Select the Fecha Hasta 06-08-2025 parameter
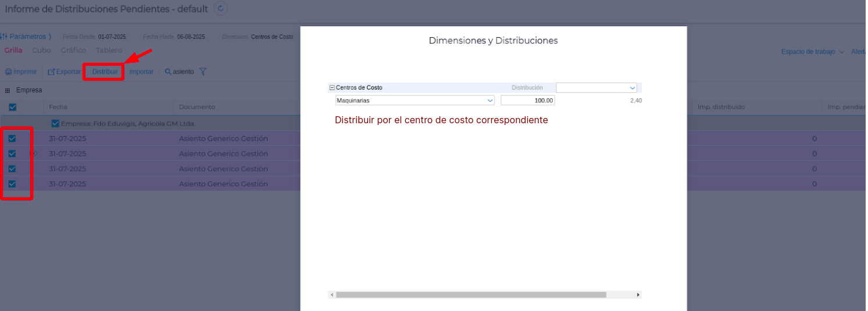The width and height of the screenshot is (868, 311). click(x=174, y=37)
